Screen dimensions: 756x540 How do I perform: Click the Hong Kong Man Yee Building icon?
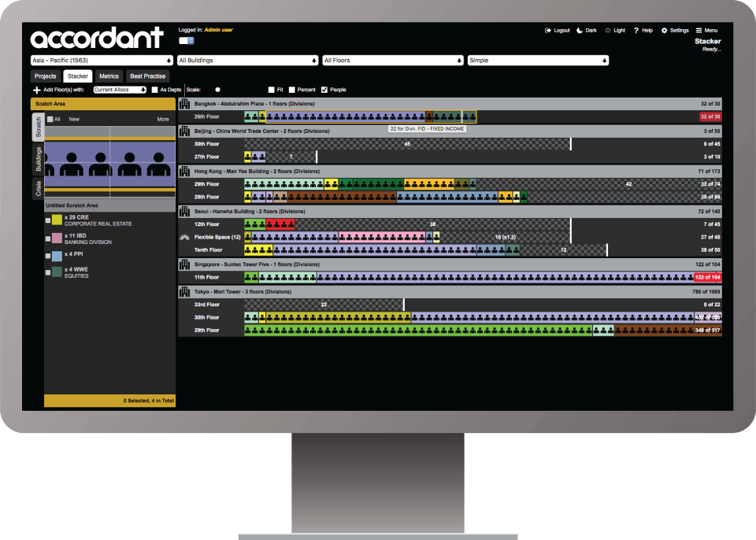184,171
